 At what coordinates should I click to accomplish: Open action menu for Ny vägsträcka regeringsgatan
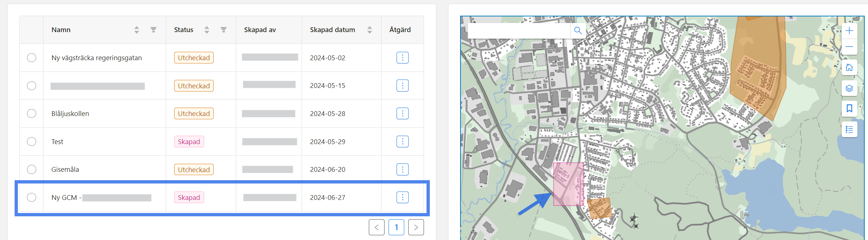point(402,58)
